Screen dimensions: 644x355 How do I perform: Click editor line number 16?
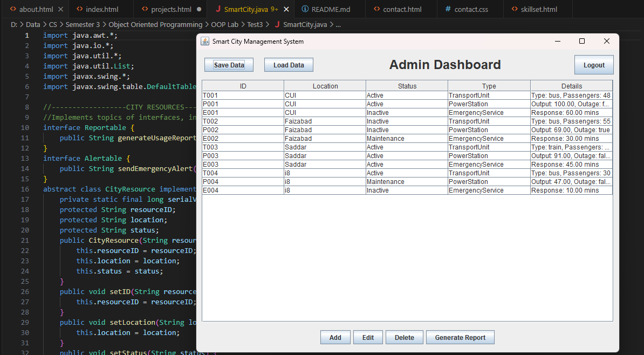[x=25, y=189]
